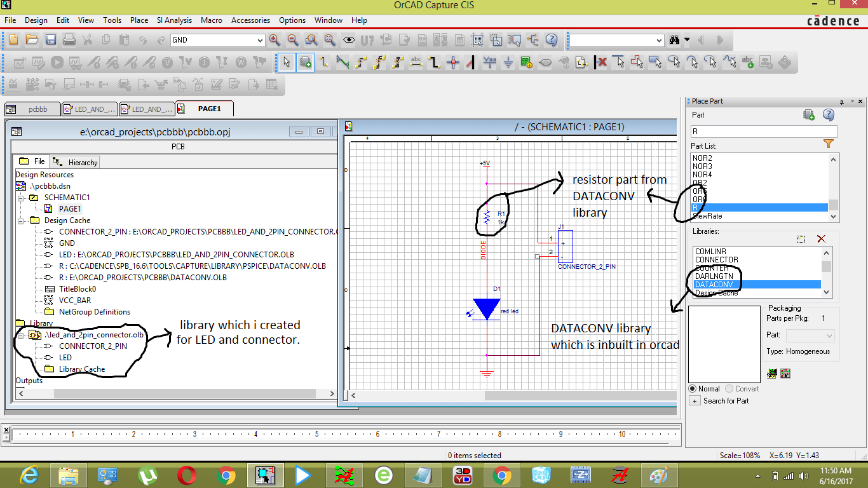Screen dimensions: 868x488
Task: Select the Place Power tool
Action: [490, 63]
